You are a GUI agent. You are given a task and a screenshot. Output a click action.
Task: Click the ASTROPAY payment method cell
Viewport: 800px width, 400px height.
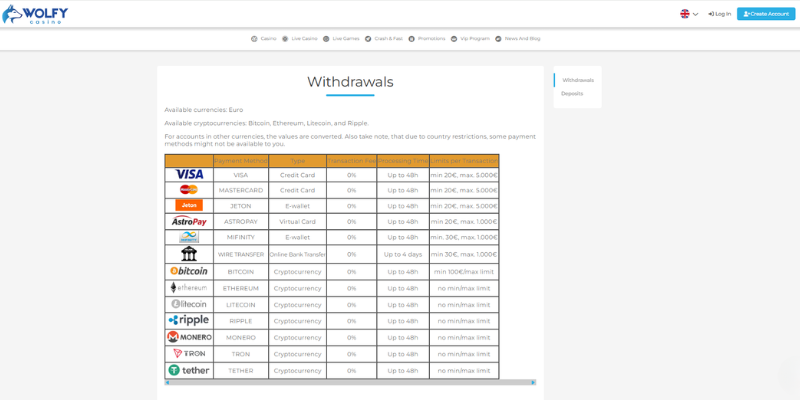pyautogui.click(x=241, y=222)
